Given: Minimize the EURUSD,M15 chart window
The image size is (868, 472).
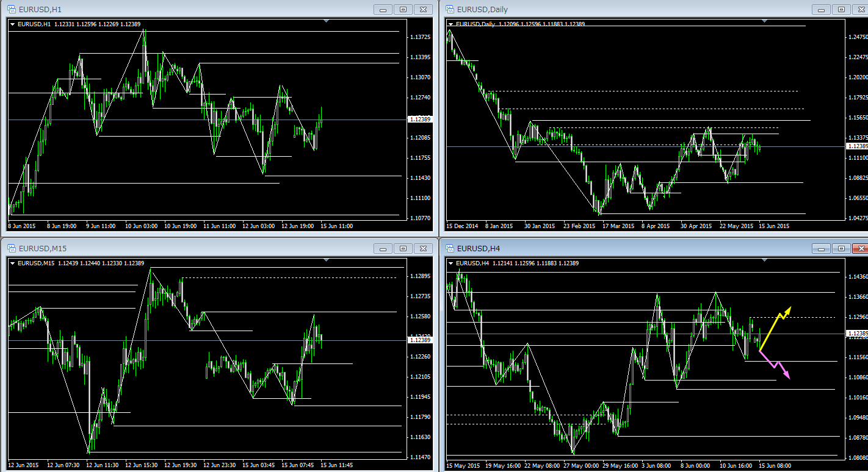Looking at the screenshot, I should click(384, 248).
